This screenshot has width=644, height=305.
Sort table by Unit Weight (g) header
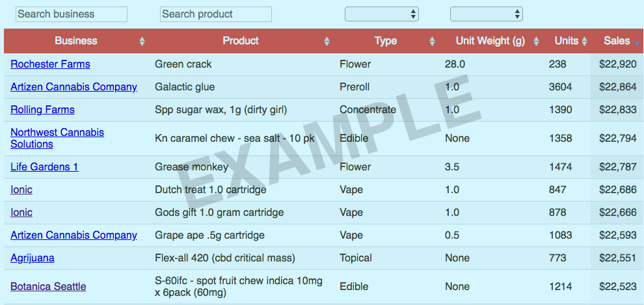click(490, 40)
